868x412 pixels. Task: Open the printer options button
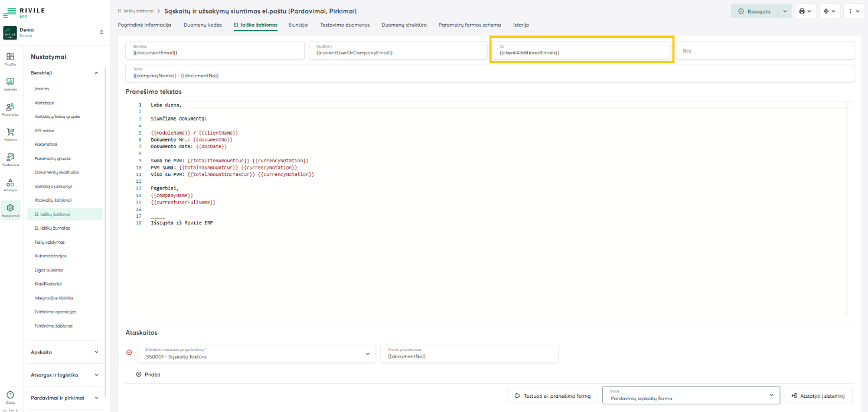pos(804,11)
